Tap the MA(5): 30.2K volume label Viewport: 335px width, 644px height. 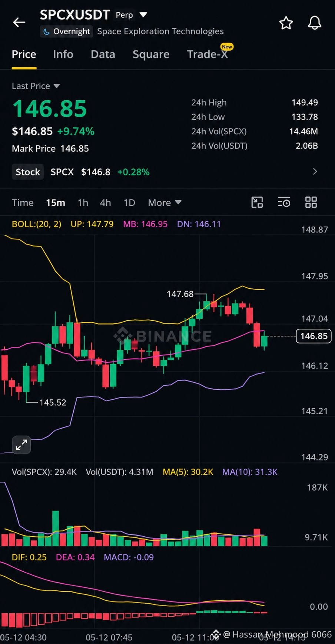tap(188, 472)
